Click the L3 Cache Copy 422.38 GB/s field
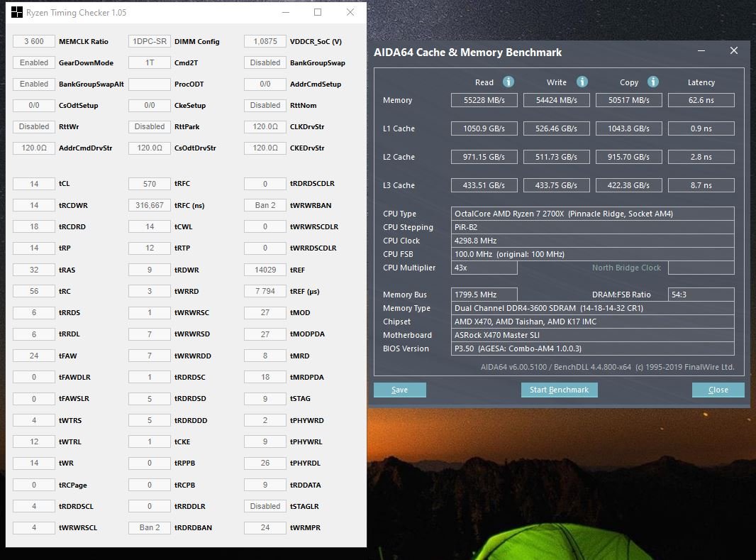The image size is (756, 560). point(629,185)
